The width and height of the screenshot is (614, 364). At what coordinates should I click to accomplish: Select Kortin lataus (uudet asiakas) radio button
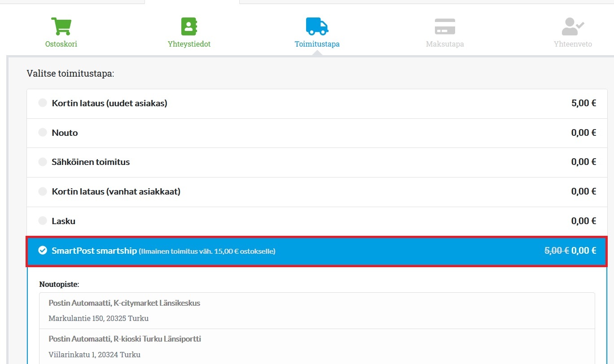(x=43, y=103)
